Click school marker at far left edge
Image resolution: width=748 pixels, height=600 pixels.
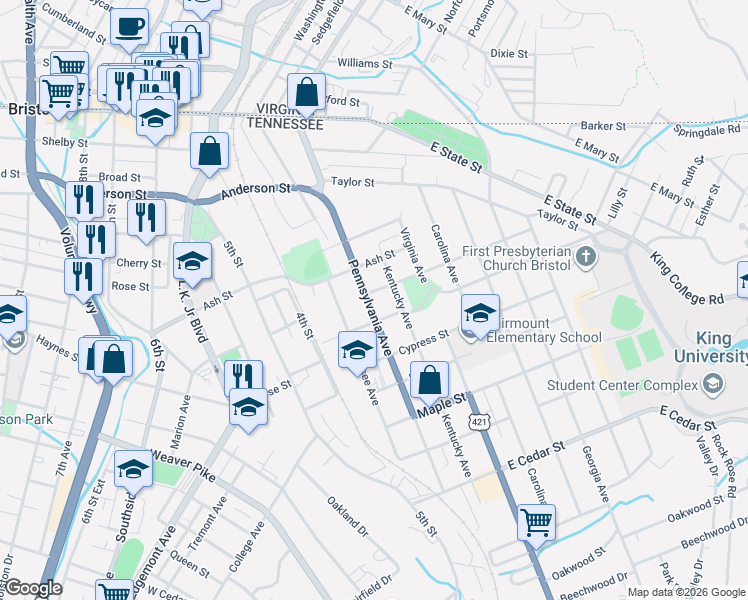(x=10, y=316)
